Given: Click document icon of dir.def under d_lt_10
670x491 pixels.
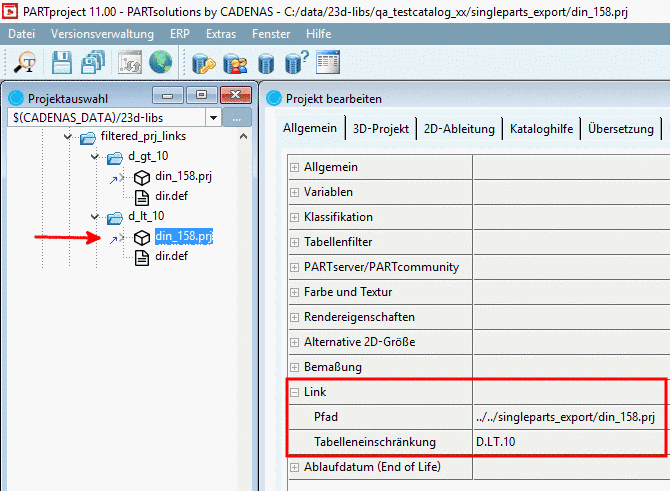Looking at the screenshot, I should pyautogui.click(x=142, y=258).
